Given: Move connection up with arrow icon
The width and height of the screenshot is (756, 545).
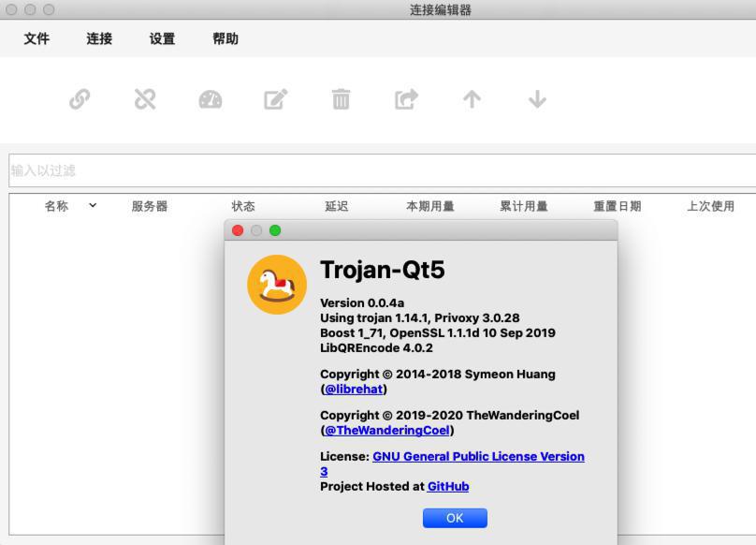Looking at the screenshot, I should pyautogui.click(x=472, y=99).
